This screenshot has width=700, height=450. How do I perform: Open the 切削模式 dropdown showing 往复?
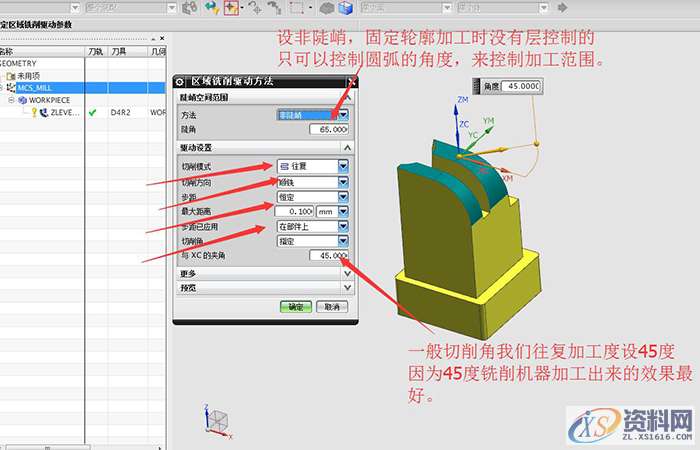click(x=343, y=166)
